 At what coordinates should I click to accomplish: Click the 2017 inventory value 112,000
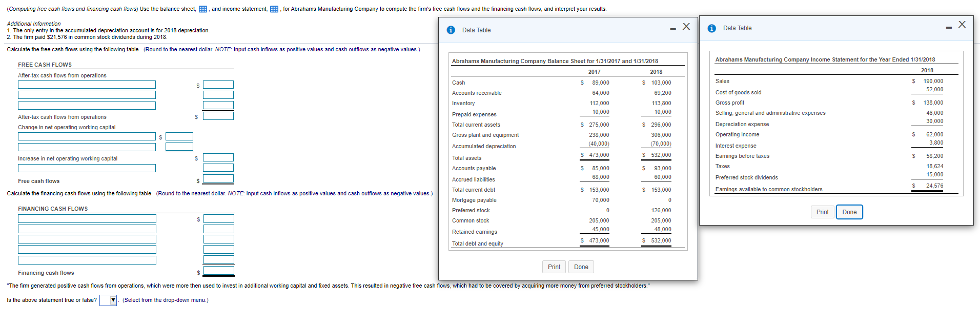(x=599, y=103)
